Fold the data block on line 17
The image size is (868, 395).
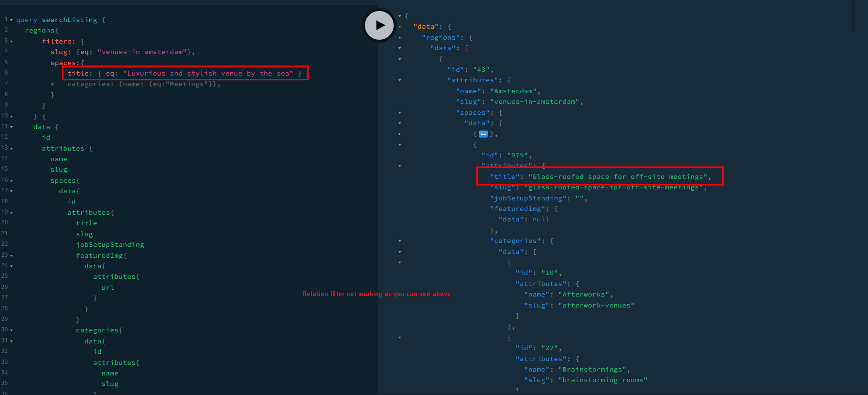click(x=11, y=191)
